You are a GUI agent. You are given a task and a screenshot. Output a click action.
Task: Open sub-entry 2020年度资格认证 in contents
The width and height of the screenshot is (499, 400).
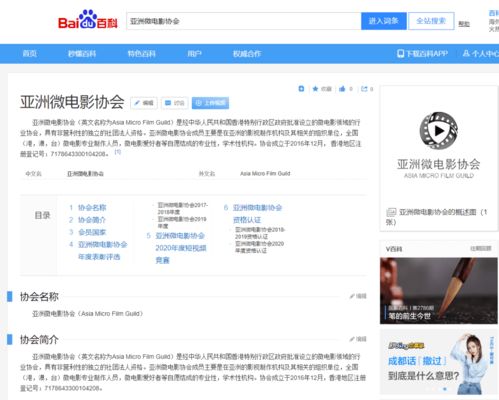[259, 247]
